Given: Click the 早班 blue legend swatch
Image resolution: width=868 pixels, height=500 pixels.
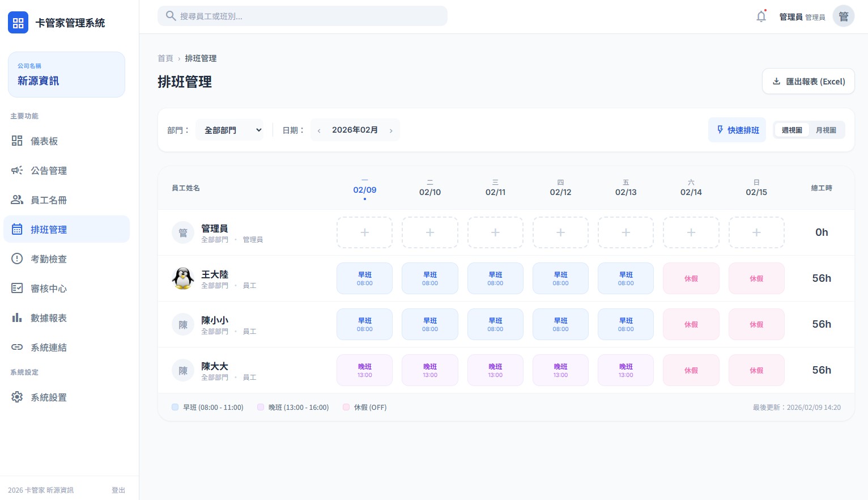Looking at the screenshot, I should coord(175,407).
